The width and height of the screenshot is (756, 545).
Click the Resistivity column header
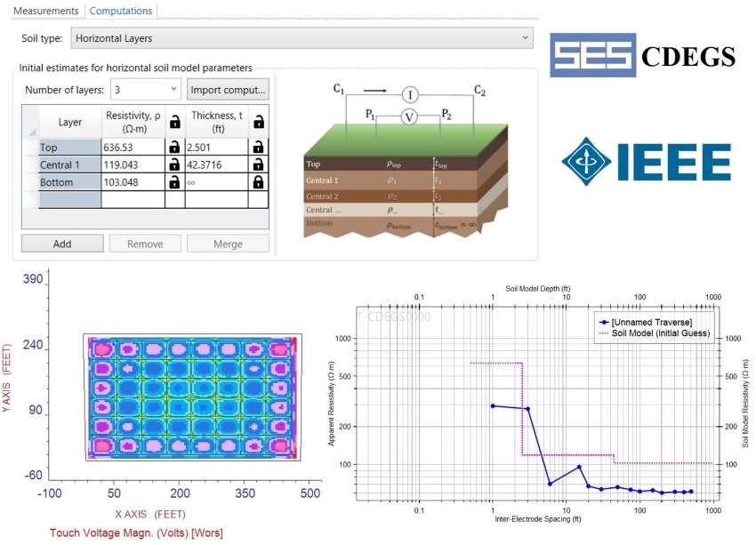pyautogui.click(x=133, y=122)
